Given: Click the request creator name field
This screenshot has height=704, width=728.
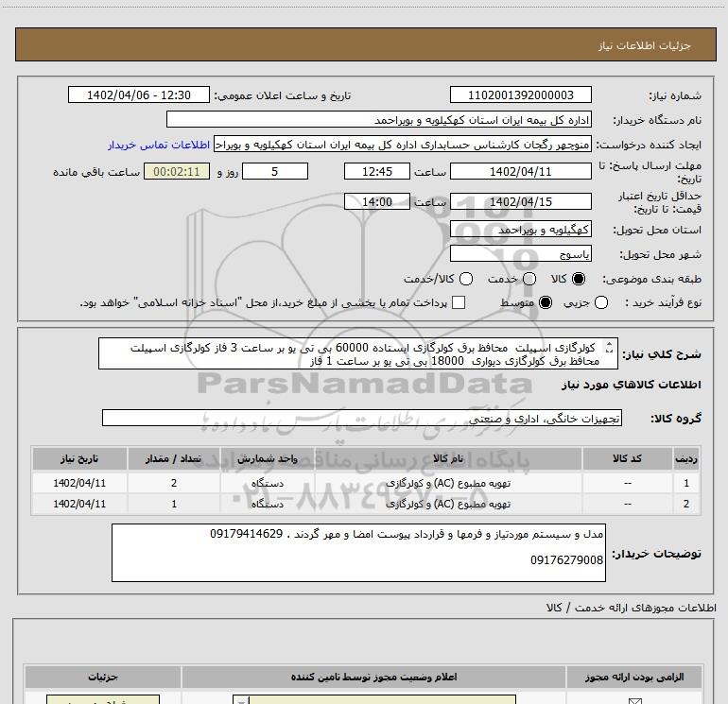Looking at the screenshot, I should tap(403, 145).
